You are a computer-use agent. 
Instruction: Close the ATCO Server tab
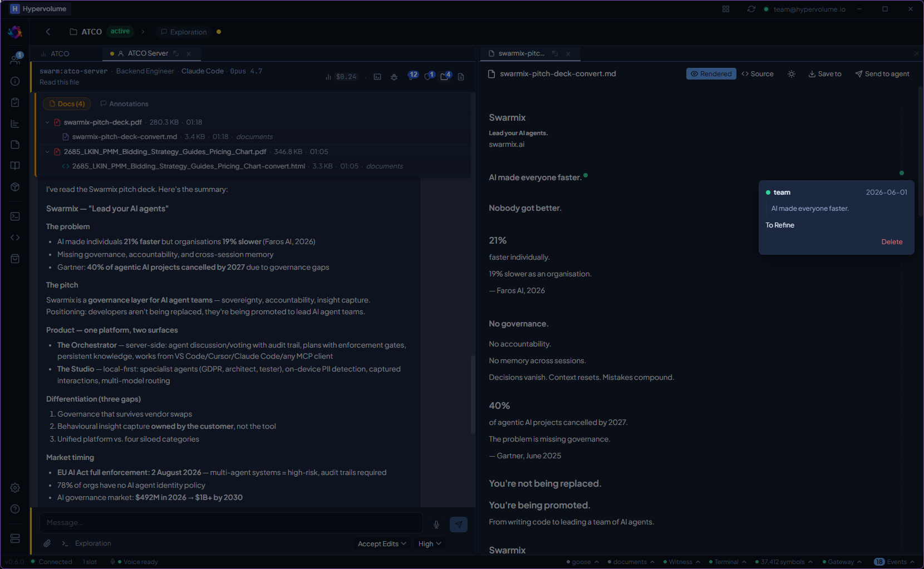[189, 53]
